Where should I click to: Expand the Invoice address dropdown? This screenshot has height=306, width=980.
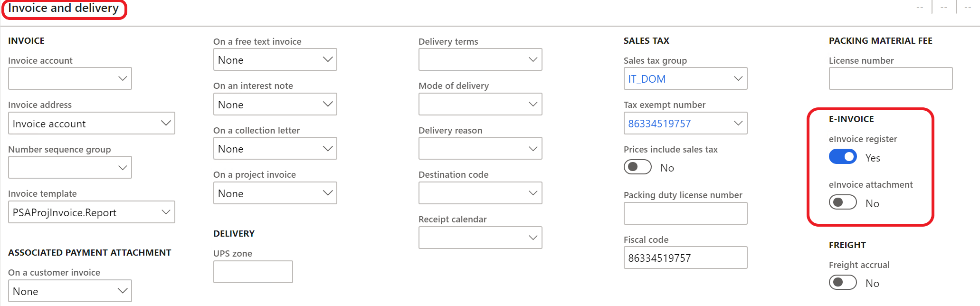[165, 123]
